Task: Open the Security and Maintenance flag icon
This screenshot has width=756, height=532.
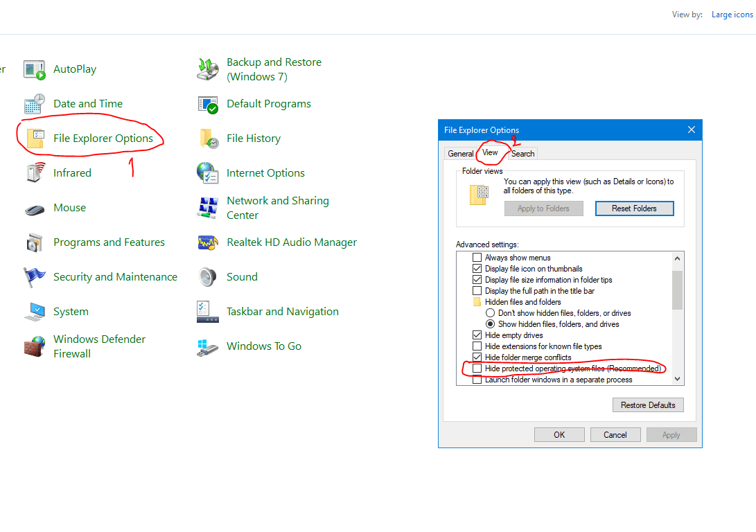Action: 34,277
